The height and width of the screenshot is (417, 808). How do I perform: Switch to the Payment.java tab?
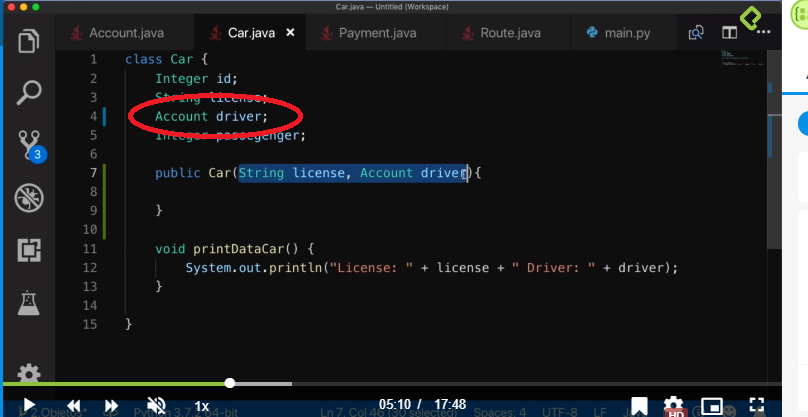tap(377, 33)
